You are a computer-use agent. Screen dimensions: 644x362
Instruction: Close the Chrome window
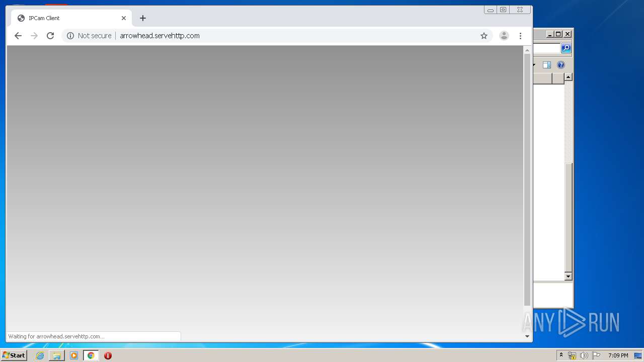click(520, 10)
